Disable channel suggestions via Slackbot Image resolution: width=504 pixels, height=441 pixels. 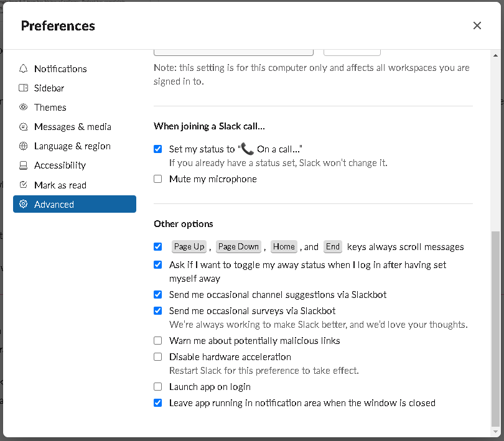click(158, 294)
